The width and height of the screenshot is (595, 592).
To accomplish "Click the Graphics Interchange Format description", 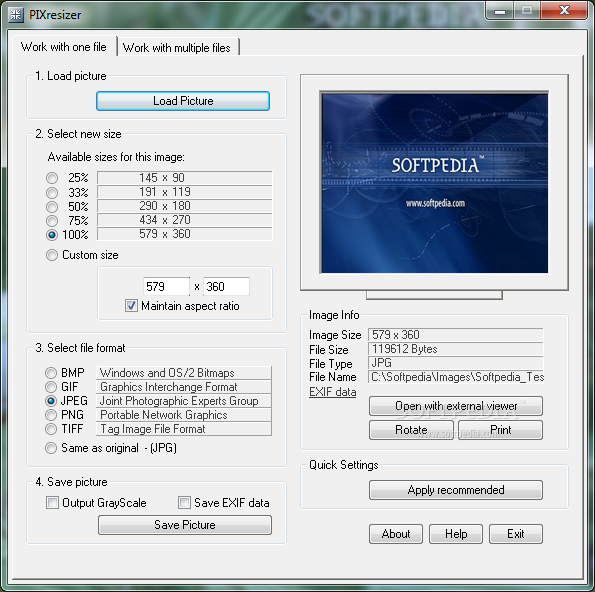I will pos(184,387).
